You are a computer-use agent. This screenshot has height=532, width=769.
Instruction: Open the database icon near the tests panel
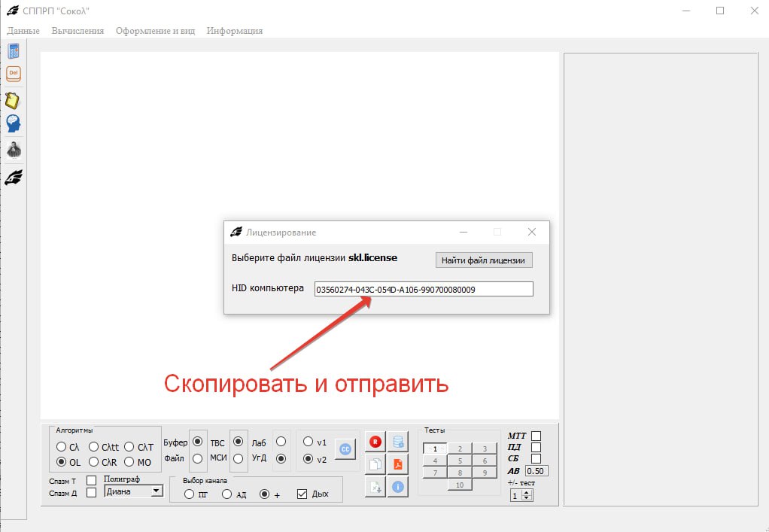click(397, 440)
